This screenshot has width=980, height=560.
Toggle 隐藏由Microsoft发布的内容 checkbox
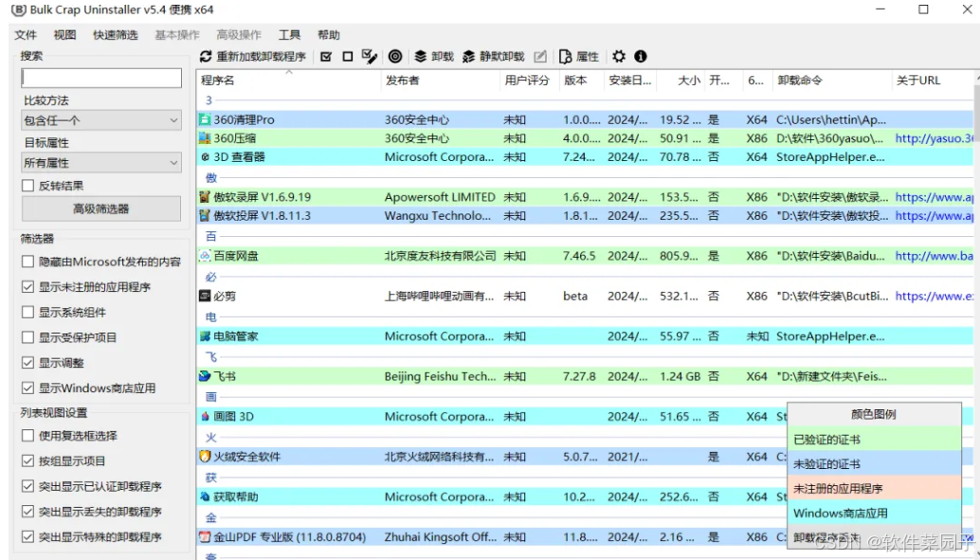pos(27,262)
